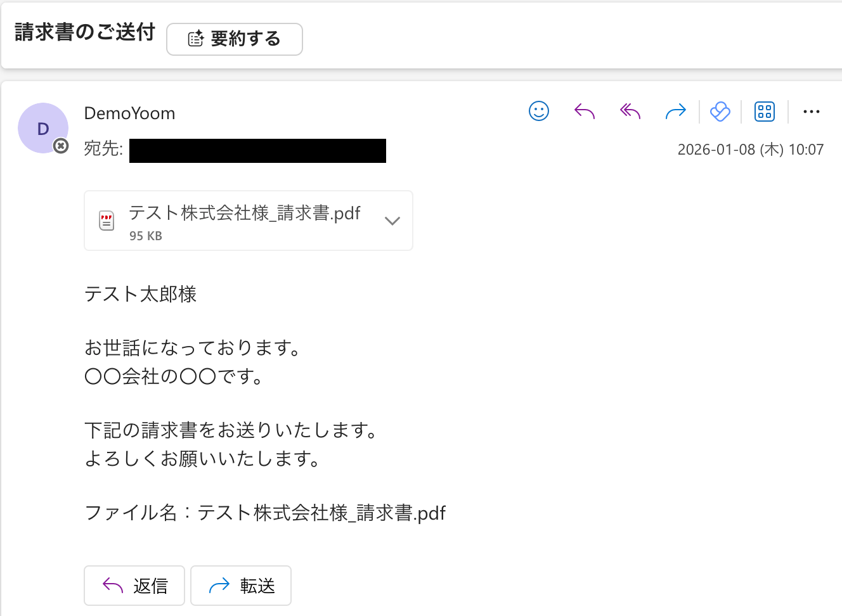842x616 pixels.
Task: Click the 転送 button below the message
Action: [x=241, y=586]
